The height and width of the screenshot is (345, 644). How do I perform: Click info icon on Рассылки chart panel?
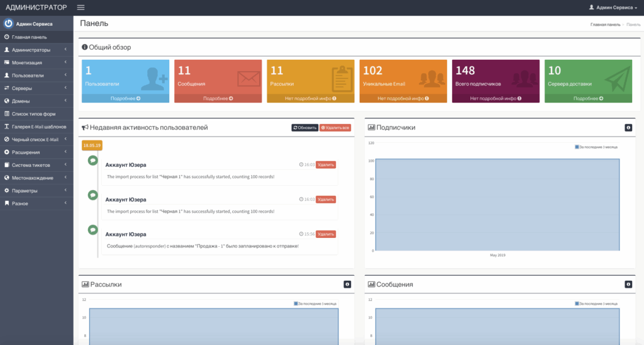347,285
